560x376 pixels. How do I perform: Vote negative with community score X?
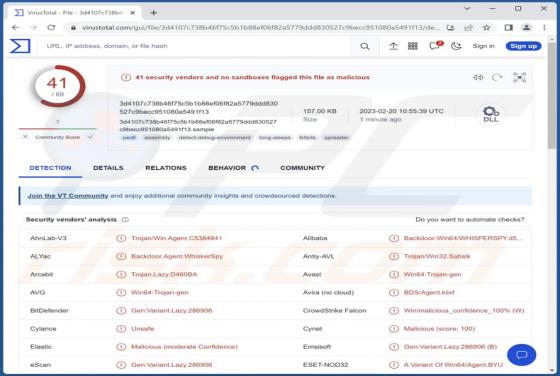[25, 137]
